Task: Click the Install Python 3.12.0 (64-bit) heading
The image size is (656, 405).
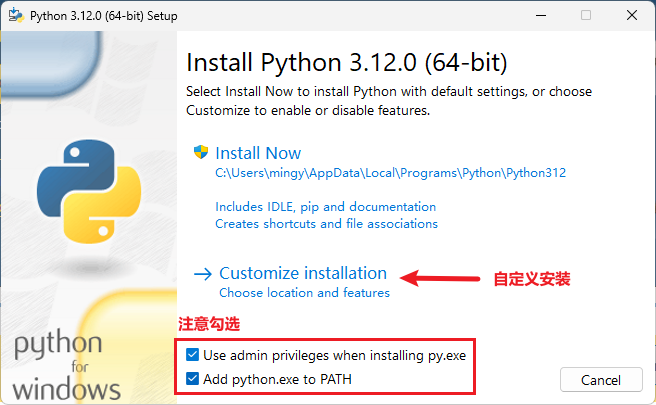Action: (347, 63)
